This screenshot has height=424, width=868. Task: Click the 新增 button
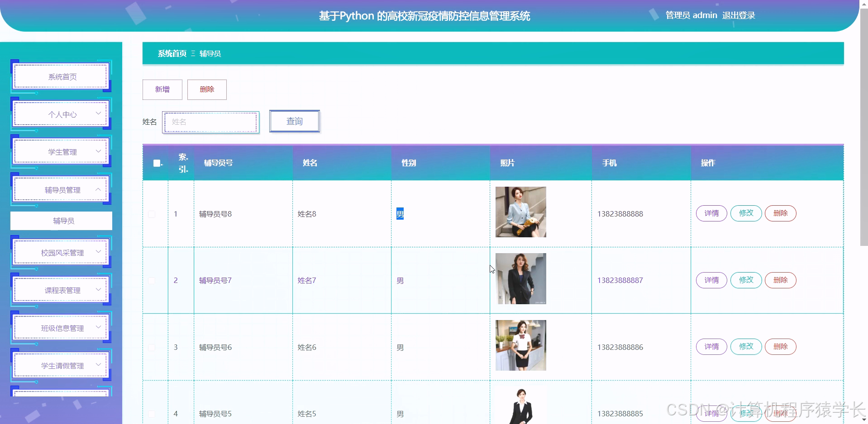[162, 90]
